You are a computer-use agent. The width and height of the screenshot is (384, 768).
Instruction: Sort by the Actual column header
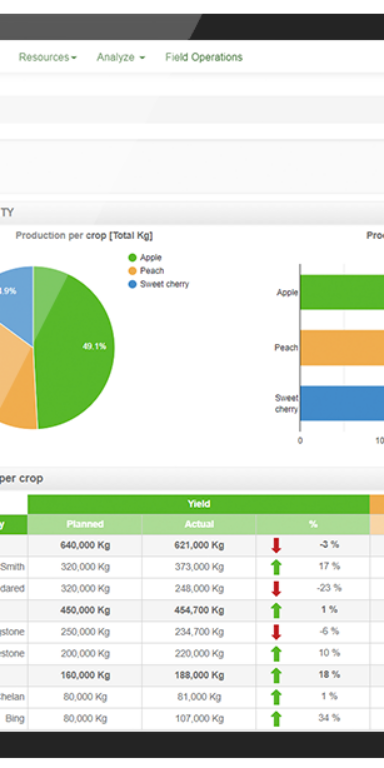(x=199, y=524)
